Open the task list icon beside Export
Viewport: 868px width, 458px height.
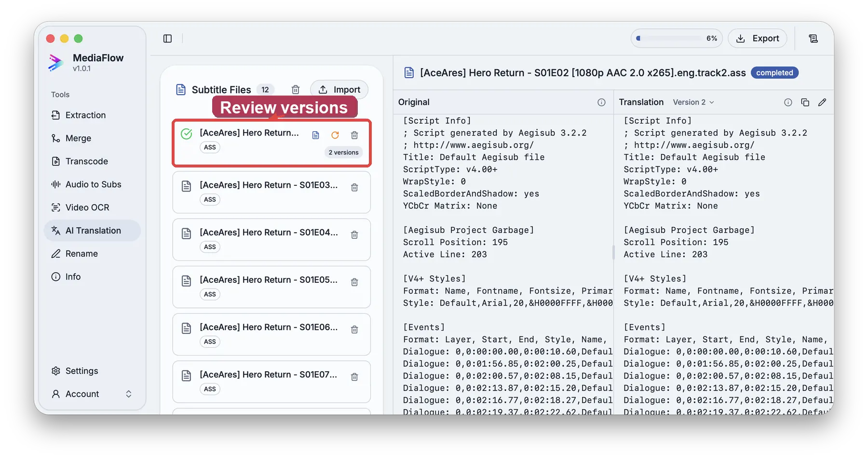click(x=813, y=39)
